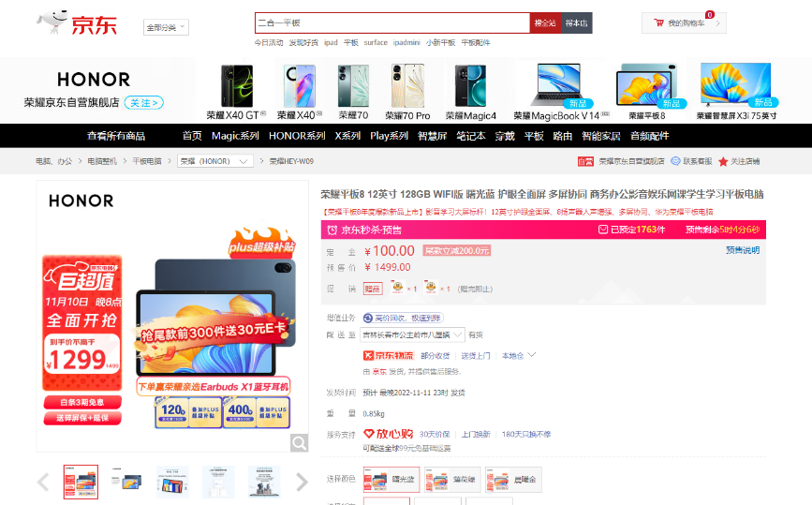Open the 全部分类 category dropdown
The width and height of the screenshot is (812, 505).
[x=166, y=27]
